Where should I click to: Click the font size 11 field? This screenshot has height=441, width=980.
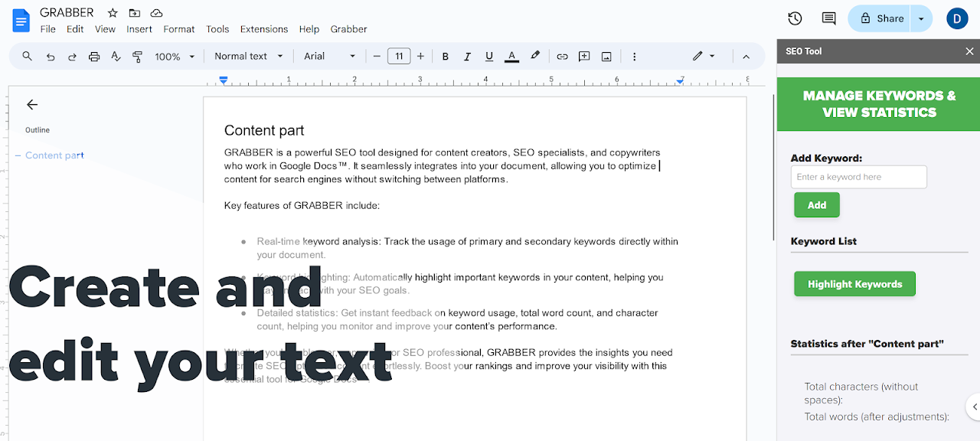[x=399, y=56]
